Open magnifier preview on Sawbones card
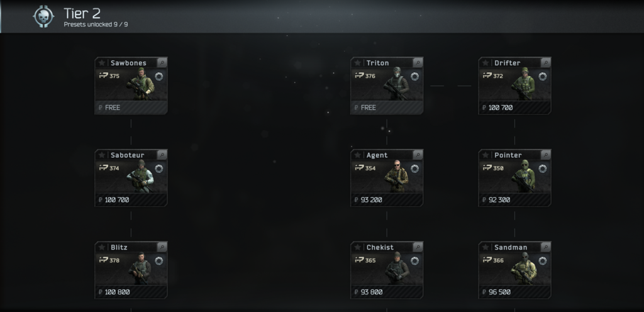The width and height of the screenshot is (644, 312). 162,63
